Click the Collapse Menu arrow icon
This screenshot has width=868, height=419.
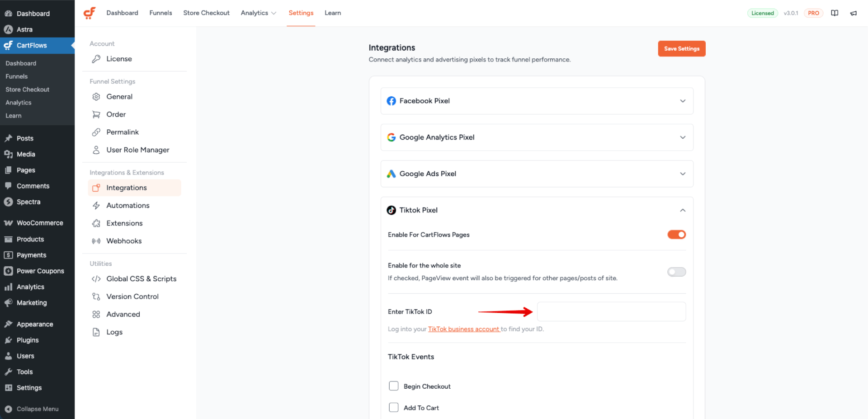coord(8,409)
